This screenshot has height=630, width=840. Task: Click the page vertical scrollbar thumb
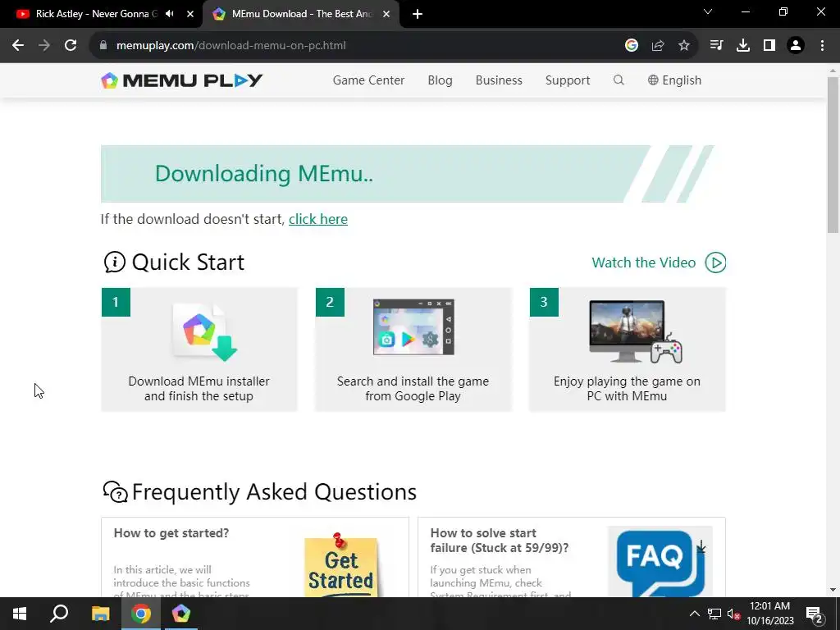pyautogui.click(x=833, y=155)
